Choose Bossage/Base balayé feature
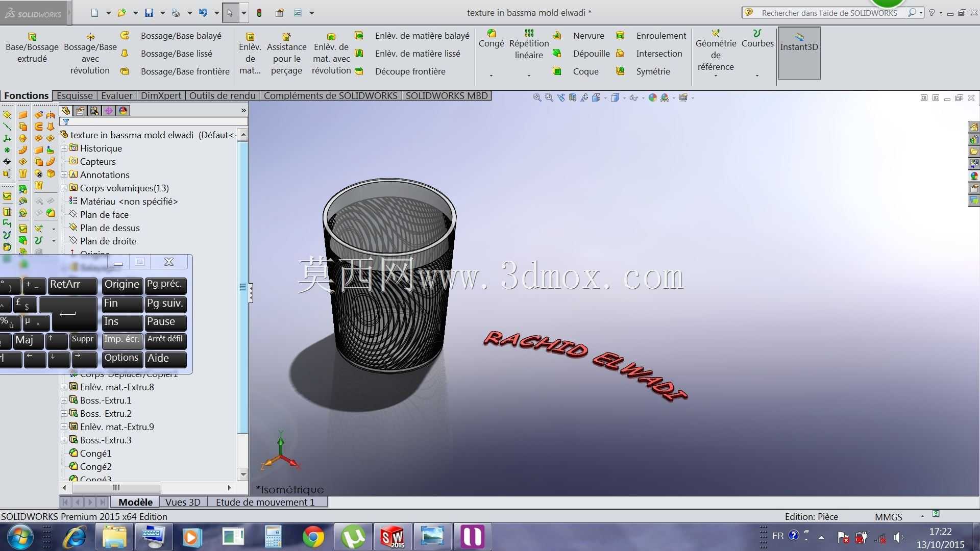Image resolution: width=980 pixels, height=551 pixels. coord(171,36)
